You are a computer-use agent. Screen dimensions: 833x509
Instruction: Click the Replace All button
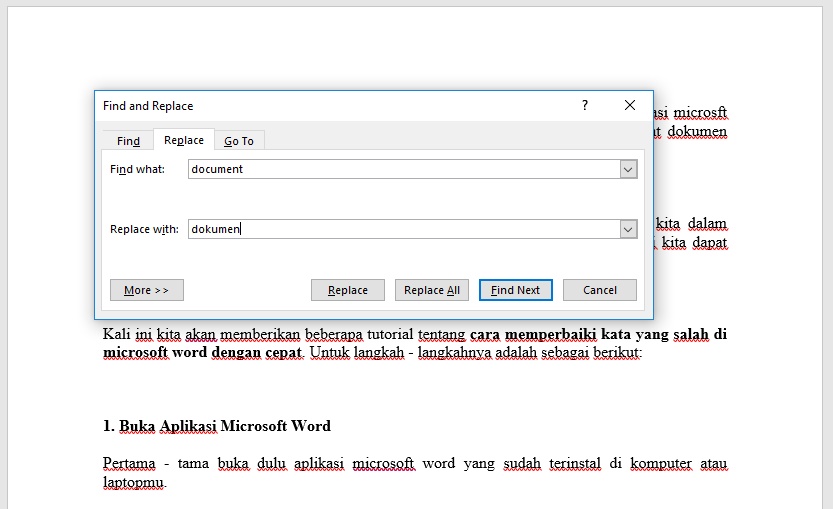431,290
